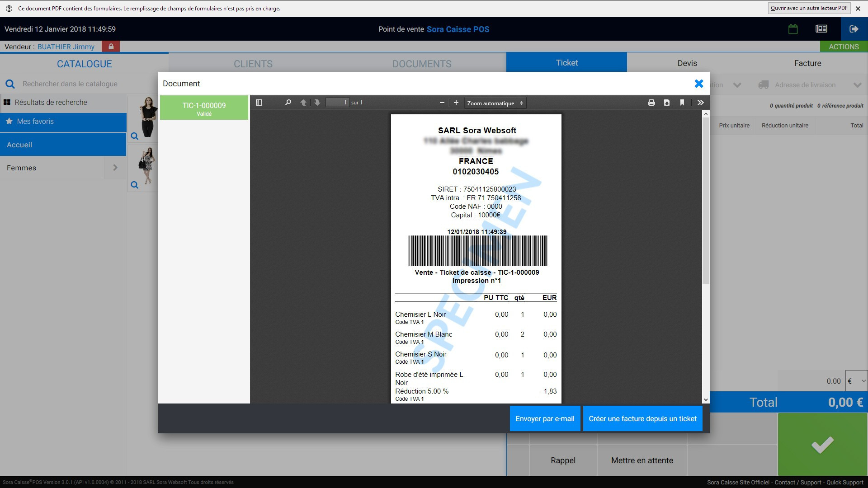The height and width of the screenshot is (488, 868).
Task: Toggle the PDF viewer sidebar panel
Action: pyautogui.click(x=259, y=103)
